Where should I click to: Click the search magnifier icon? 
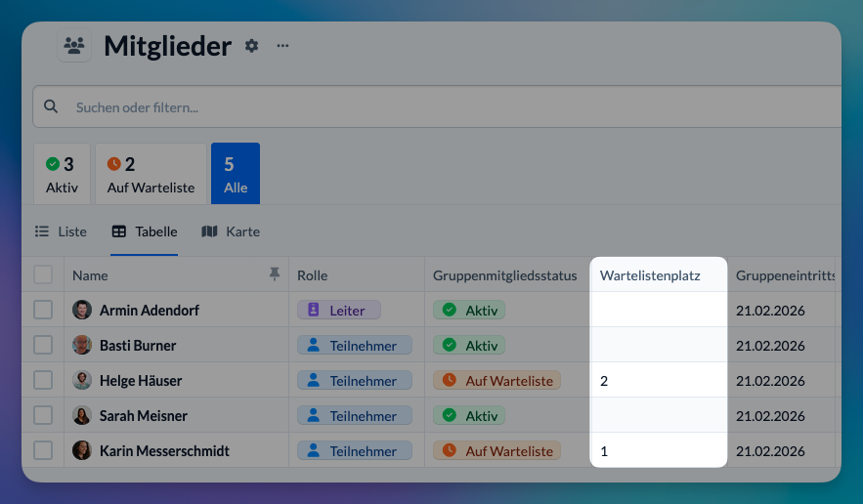pyautogui.click(x=51, y=106)
